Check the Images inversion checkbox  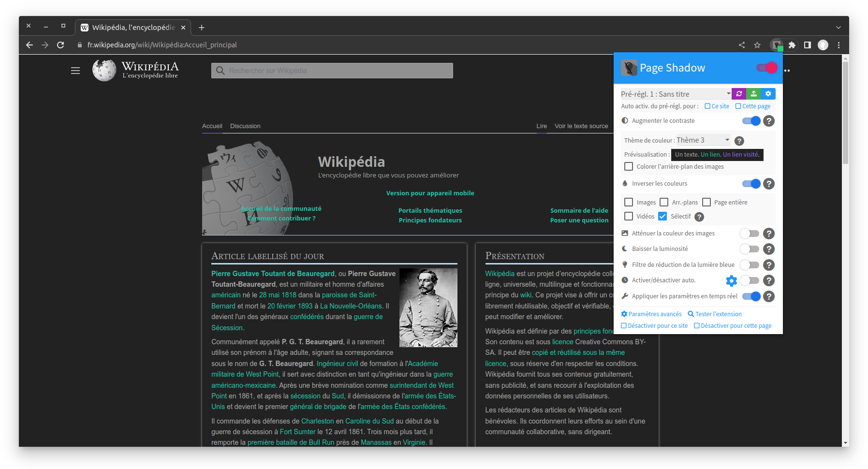click(x=629, y=202)
